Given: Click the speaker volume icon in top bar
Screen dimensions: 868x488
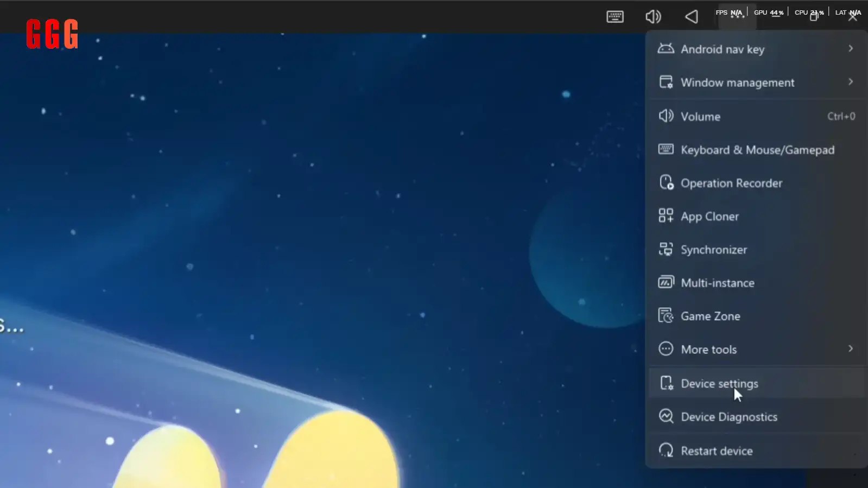Looking at the screenshot, I should click(x=653, y=17).
